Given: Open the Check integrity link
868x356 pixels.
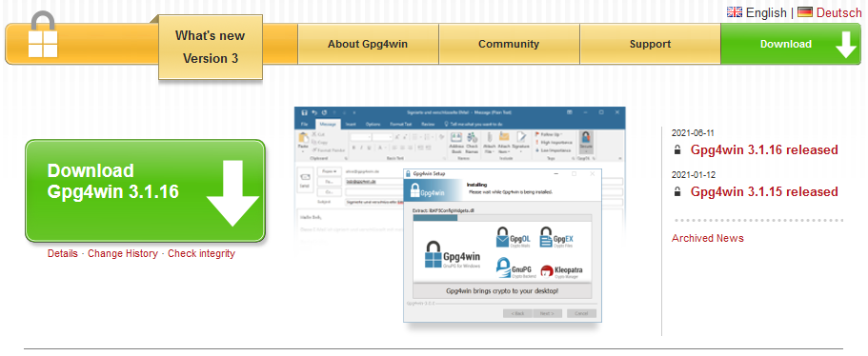Looking at the screenshot, I should coord(201,254).
